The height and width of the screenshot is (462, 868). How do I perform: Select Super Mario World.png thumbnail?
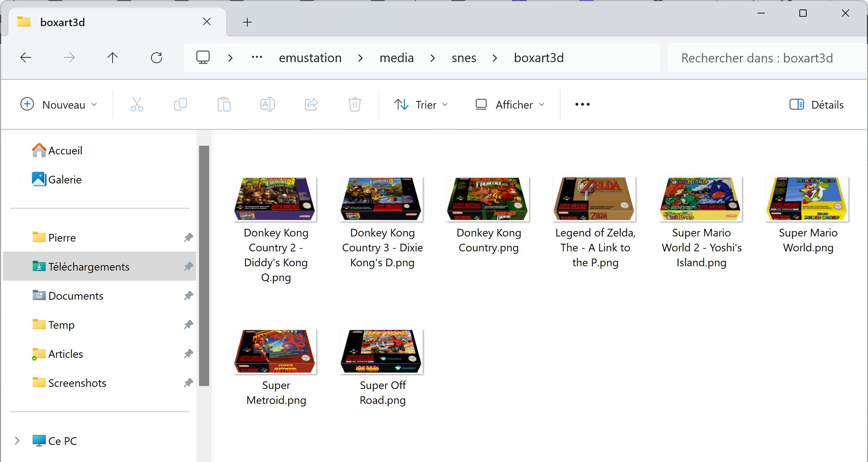pos(808,199)
